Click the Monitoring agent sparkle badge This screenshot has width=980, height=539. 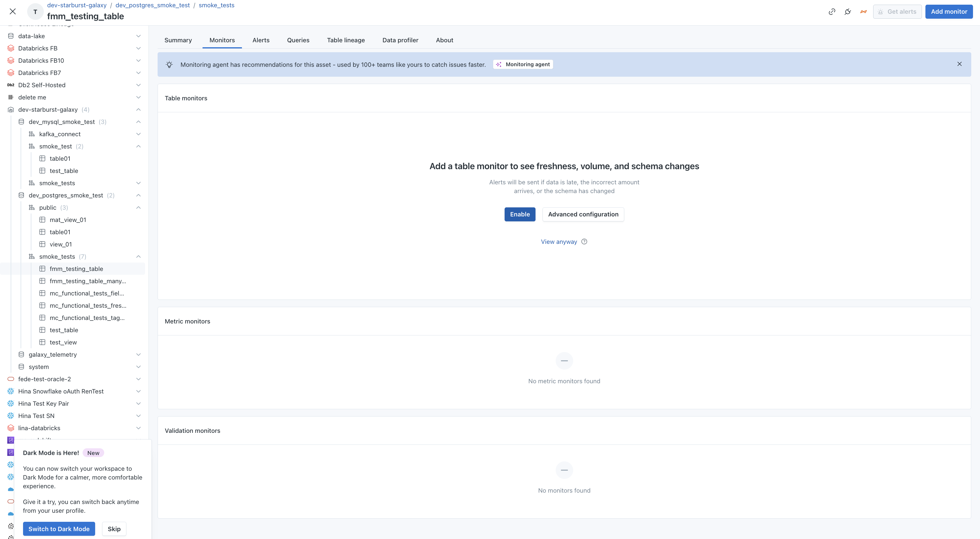coord(523,65)
